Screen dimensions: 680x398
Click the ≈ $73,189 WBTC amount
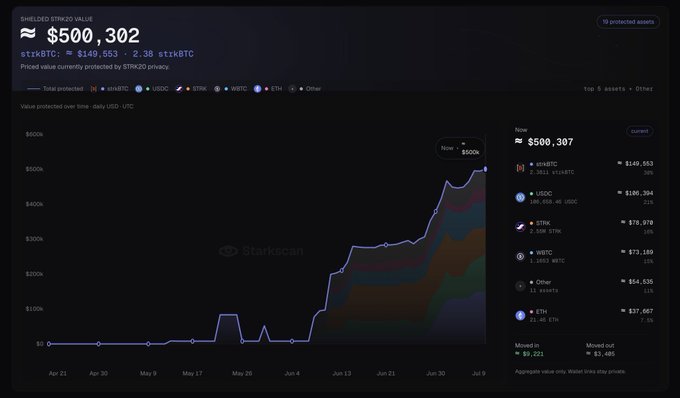[637, 252]
